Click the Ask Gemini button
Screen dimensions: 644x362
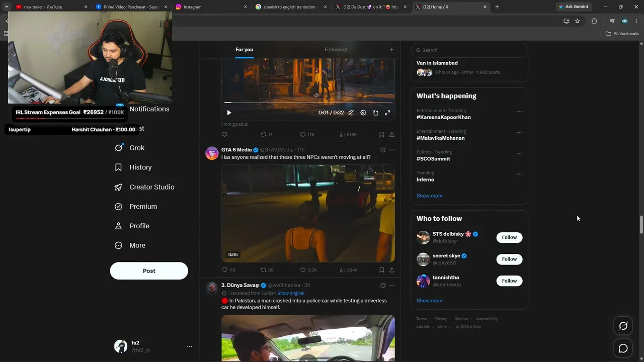pyautogui.click(x=573, y=7)
